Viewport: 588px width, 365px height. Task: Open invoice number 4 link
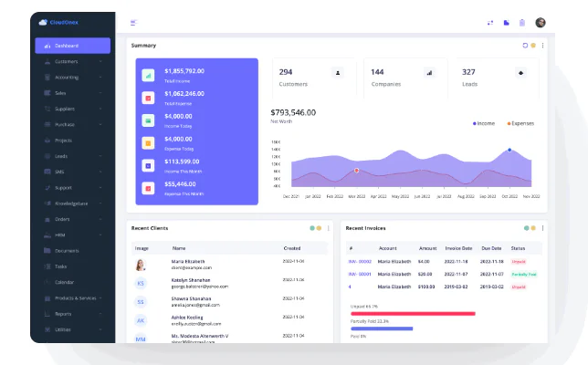tap(350, 287)
